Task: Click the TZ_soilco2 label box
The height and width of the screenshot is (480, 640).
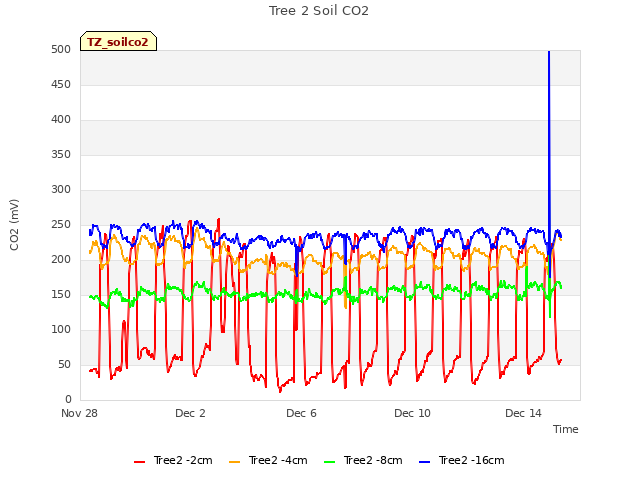Action: (118, 41)
